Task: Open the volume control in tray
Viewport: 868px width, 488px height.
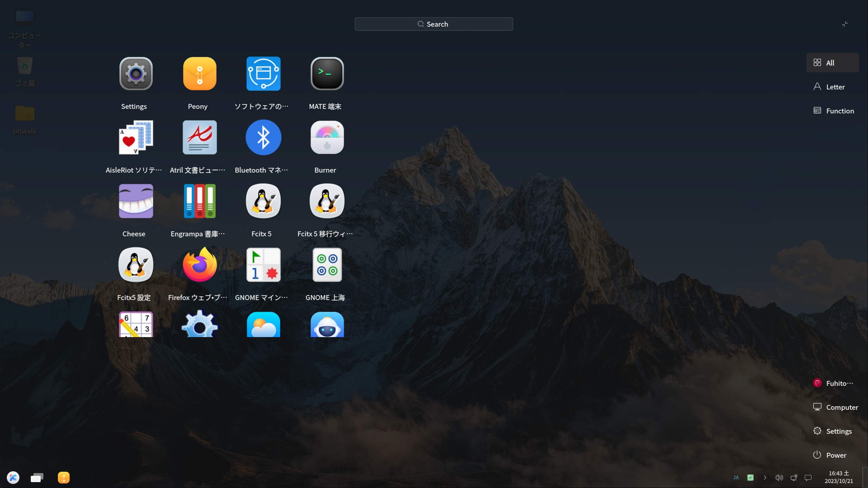Action: tap(779, 478)
